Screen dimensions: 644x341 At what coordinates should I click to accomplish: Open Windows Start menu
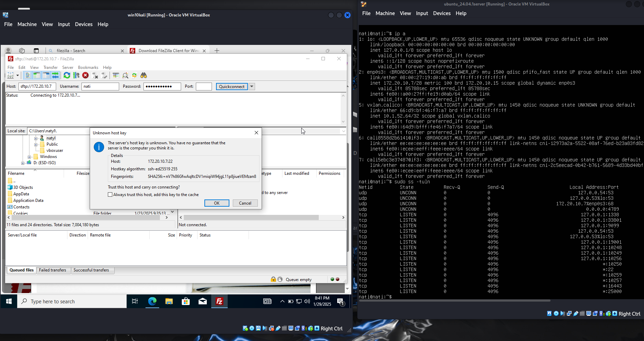click(9, 301)
